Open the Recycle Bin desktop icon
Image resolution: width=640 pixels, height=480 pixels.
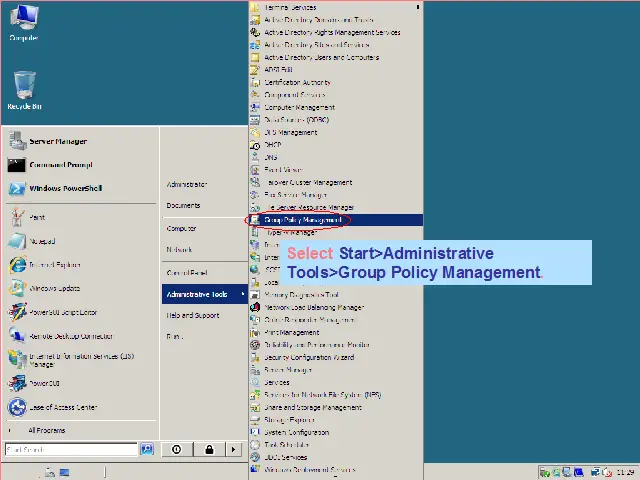(x=24, y=90)
